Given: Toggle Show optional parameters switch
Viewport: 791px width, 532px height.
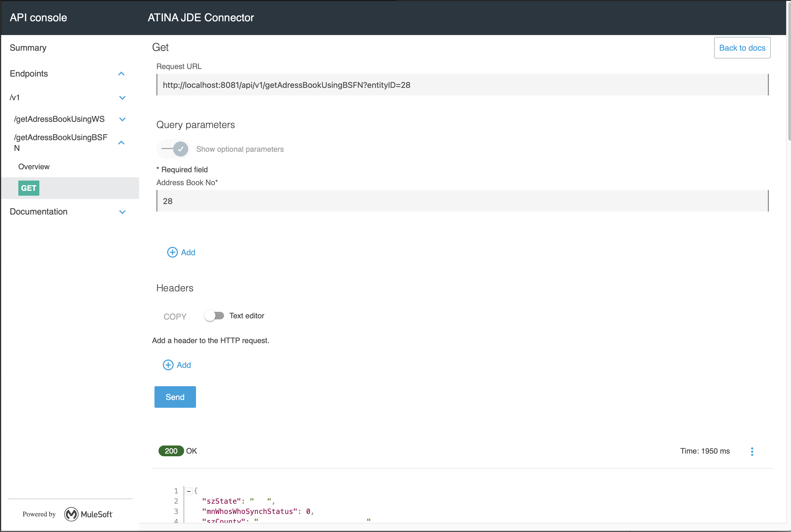Looking at the screenshot, I should click(175, 149).
